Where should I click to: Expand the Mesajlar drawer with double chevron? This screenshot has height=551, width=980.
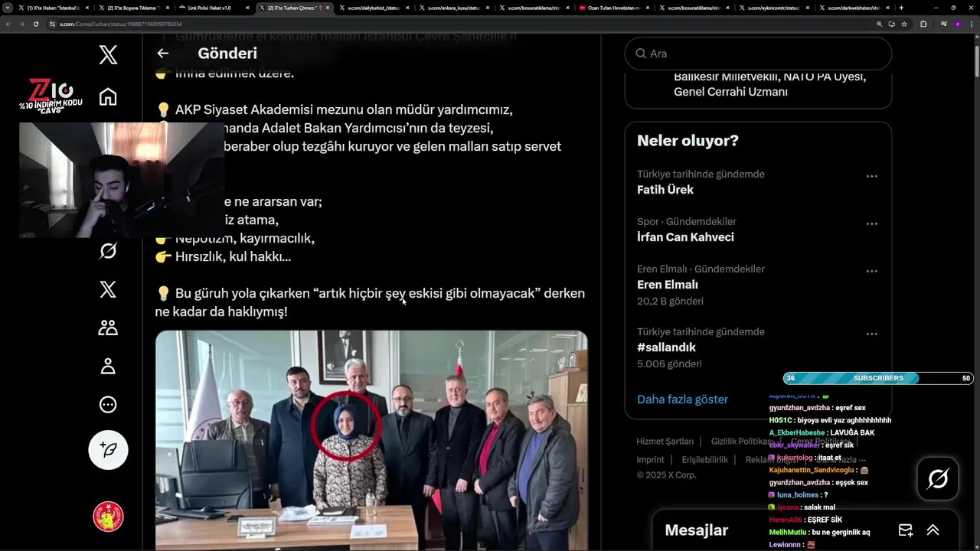tap(933, 530)
